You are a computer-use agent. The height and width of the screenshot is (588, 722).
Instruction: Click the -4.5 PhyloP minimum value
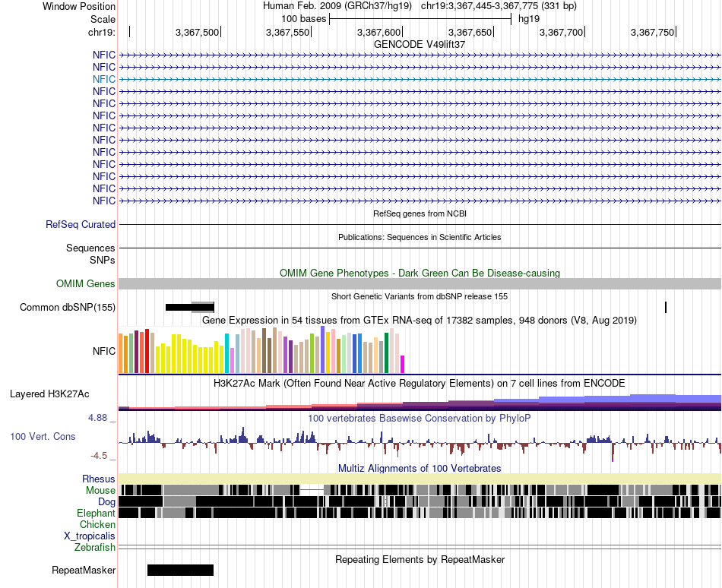[99, 456]
